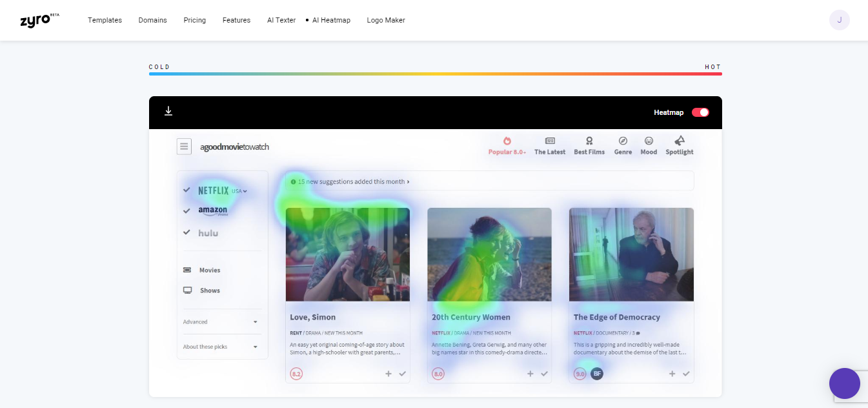The width and height of the screenshot is (868, 408).
Task: Uncheck the Netflix service checkmark
Action: point(187,190)
